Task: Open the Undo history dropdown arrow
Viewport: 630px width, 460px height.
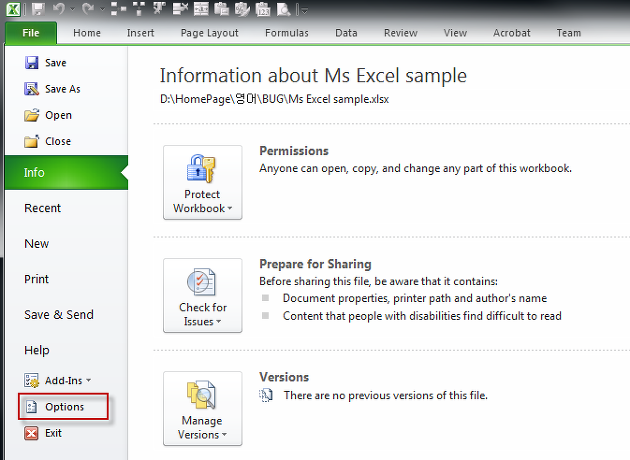Action: [72, 9]
